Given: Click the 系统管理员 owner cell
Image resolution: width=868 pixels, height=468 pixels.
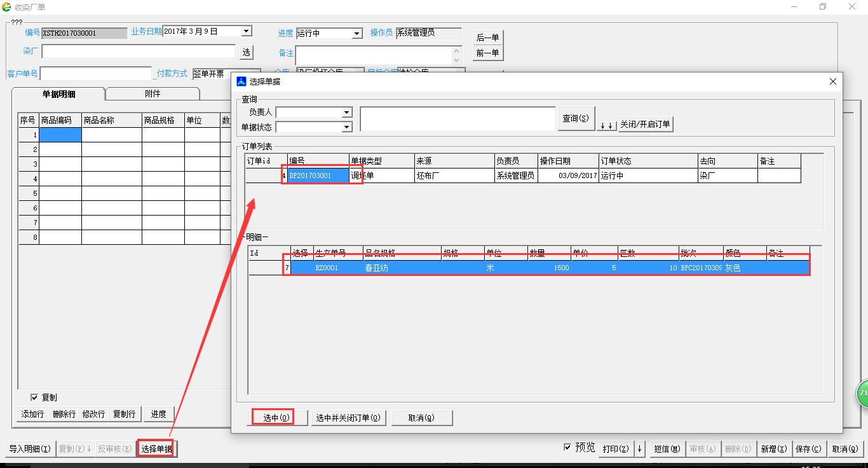Looking at the screenshot, I should coord(516,175).
